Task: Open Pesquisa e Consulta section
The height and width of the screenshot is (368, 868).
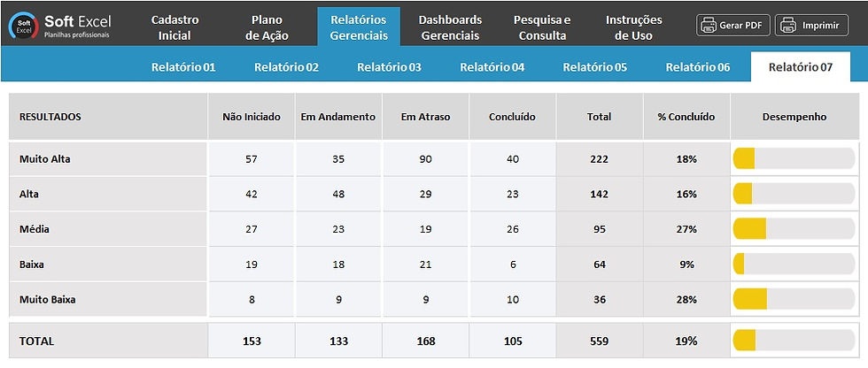Action: (542, 27)
